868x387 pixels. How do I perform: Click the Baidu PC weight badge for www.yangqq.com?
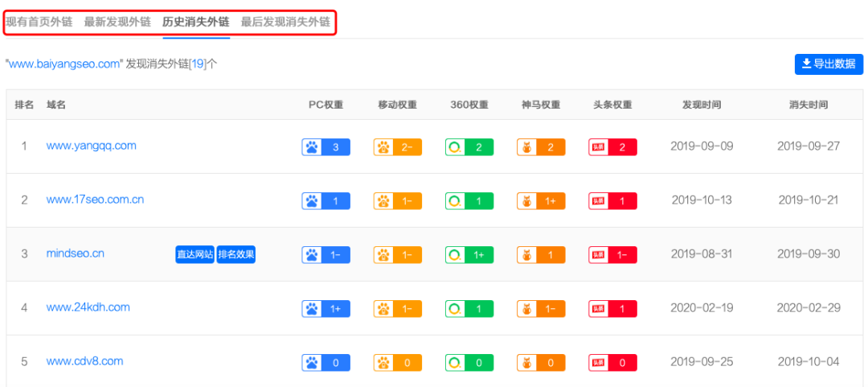[326, 147]
